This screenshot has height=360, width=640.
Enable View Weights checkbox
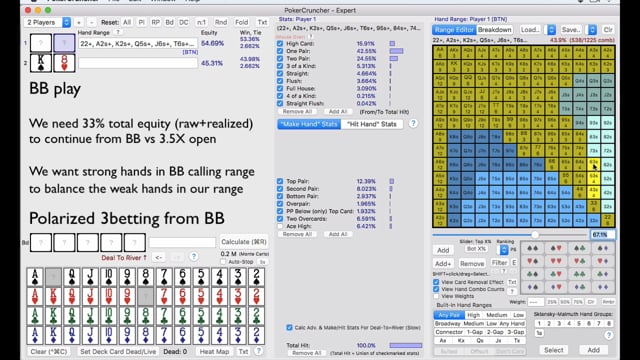point(436,296)
